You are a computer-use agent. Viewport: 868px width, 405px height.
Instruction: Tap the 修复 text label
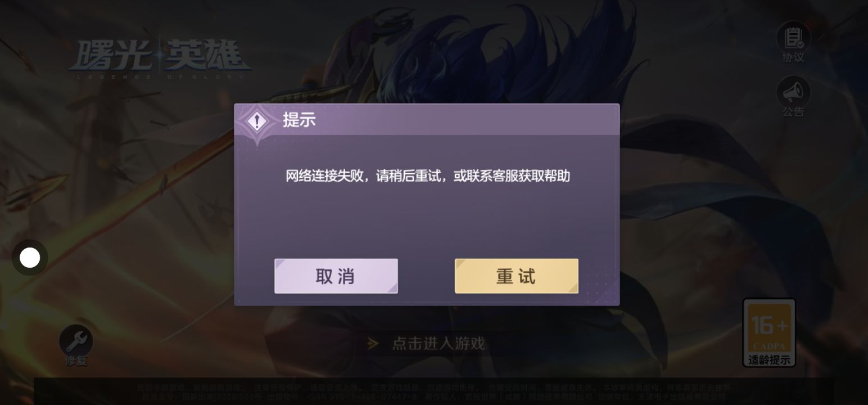click(76, 361)
